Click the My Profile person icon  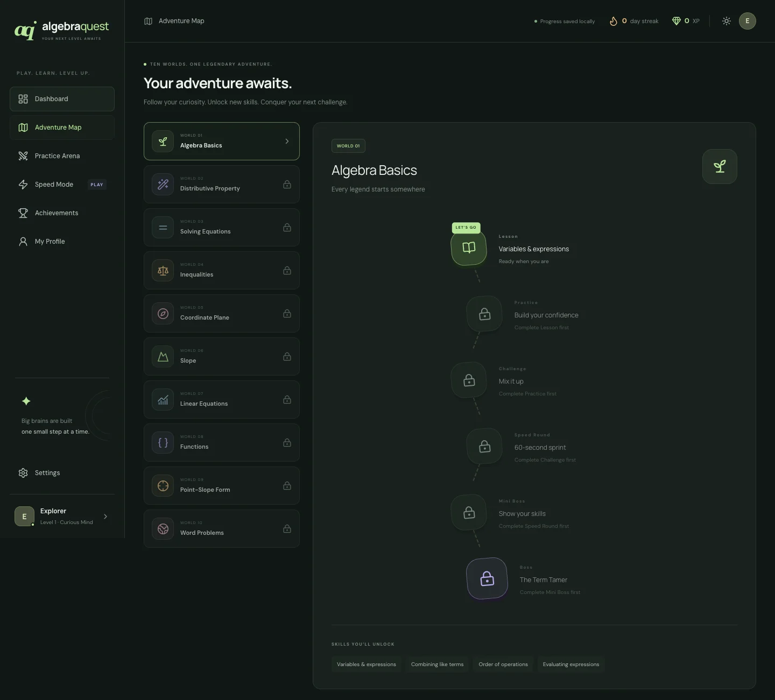(x=23, y=242)
